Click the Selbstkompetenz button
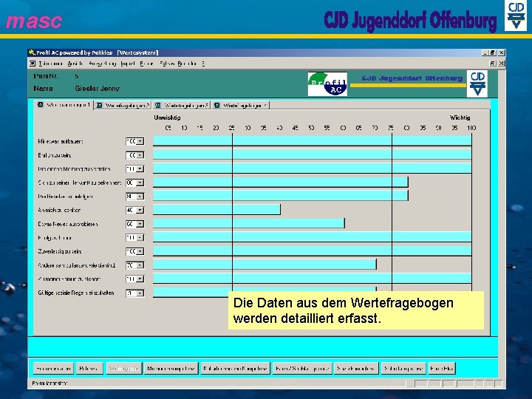Screen dimensions: 532x399 403,369
